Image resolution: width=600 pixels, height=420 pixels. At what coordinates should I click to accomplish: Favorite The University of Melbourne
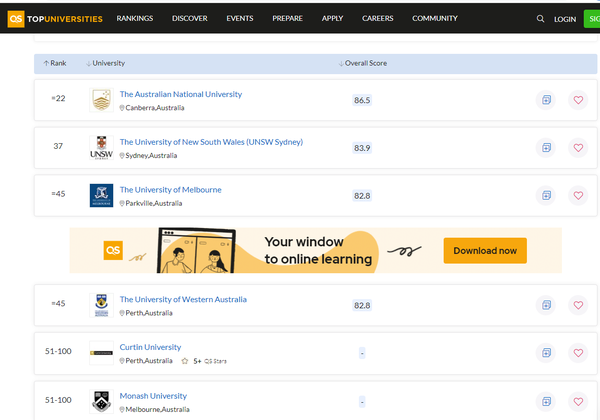(x=578, y=195)
